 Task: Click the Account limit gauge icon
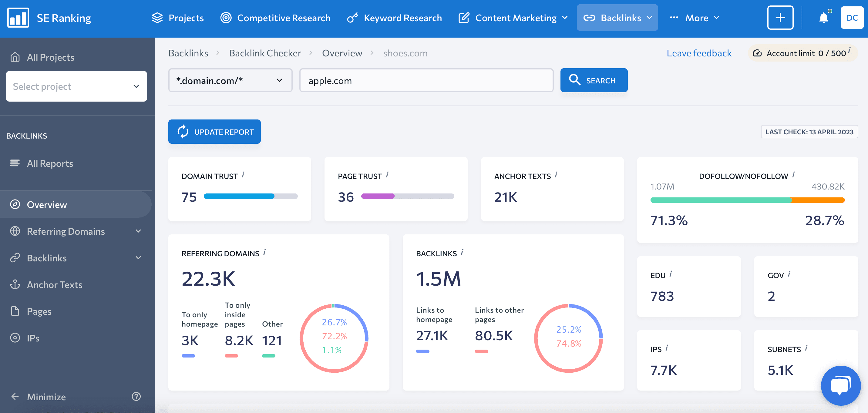pyautogui.click(x=757, y=53)
